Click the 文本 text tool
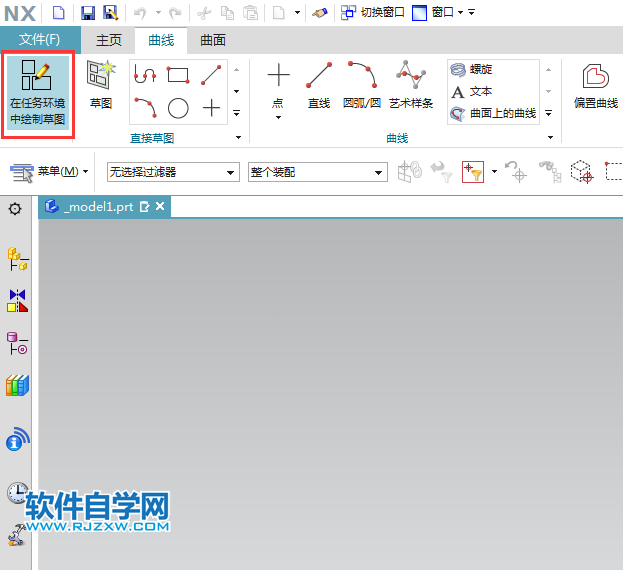 (x=472, y=92)
